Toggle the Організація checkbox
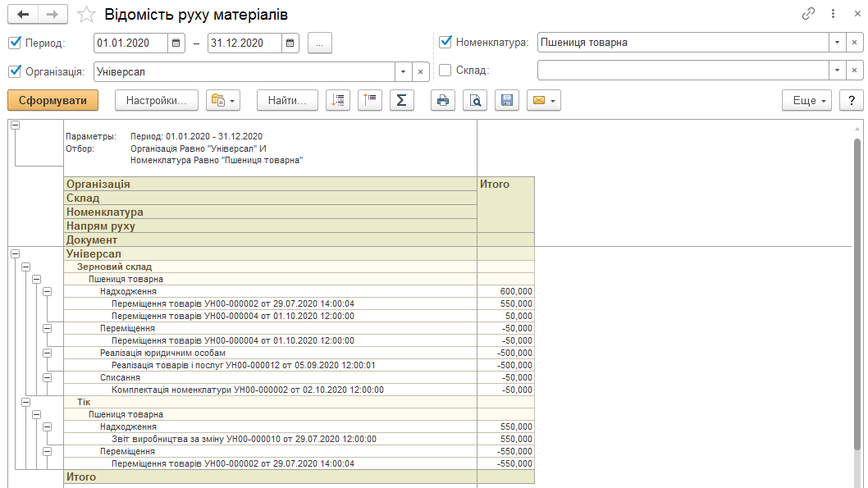The height and width of the screenshot is (488, 868). click(x=15, y=71)
